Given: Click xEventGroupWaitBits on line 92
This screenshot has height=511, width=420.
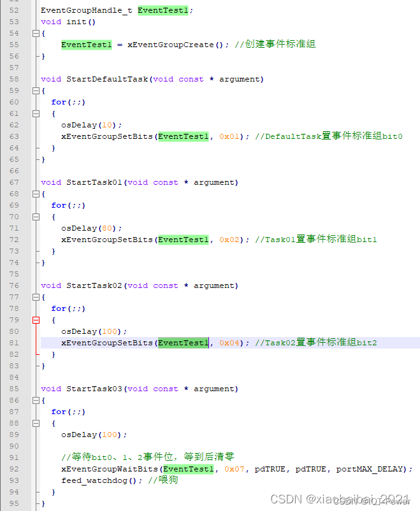Looking at the screenshot, I should tap(110, 470).
